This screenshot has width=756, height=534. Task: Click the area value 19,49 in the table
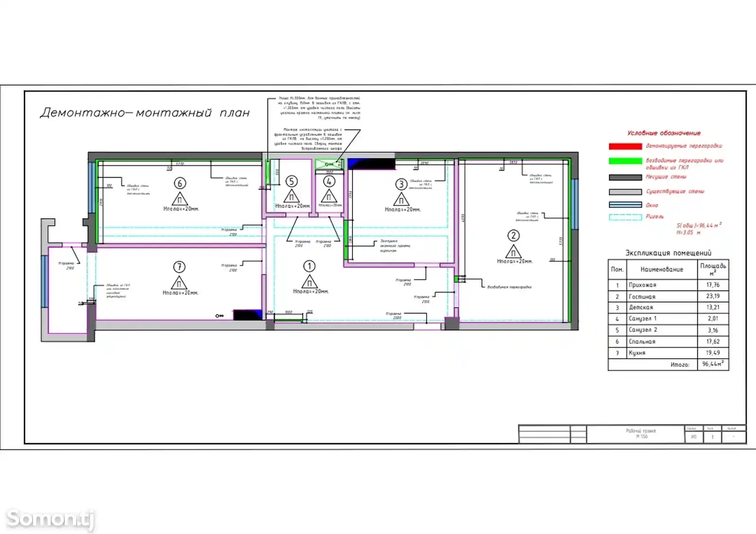point(713,353)
